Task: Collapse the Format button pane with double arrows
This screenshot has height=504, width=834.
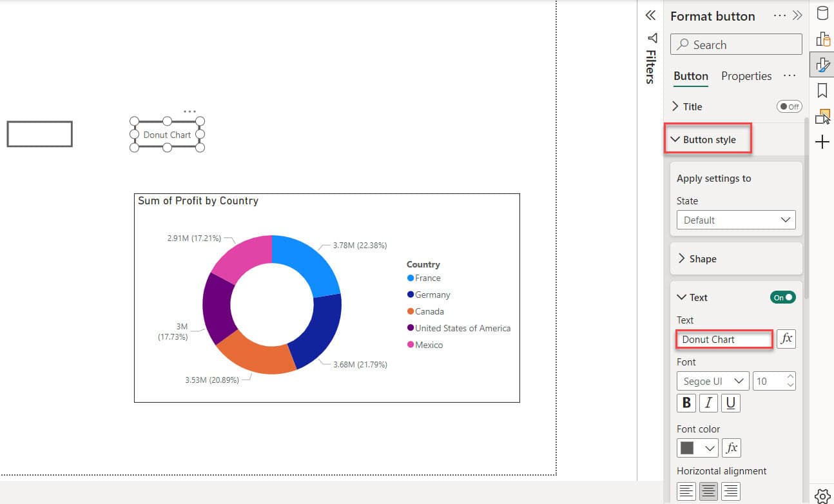Action: click(797, 15)
